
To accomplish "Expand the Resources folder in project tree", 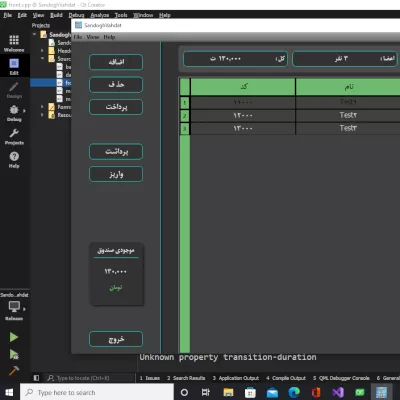I will 42,115.
